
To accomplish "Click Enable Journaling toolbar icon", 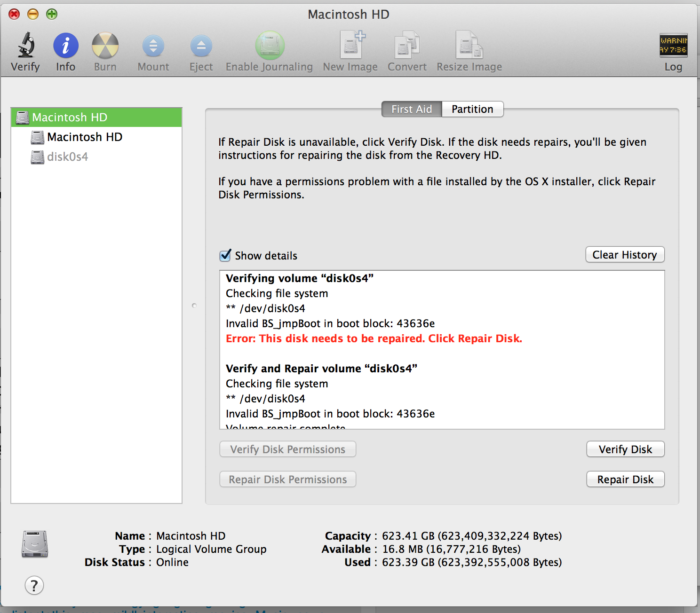I will tap(270, 46).
